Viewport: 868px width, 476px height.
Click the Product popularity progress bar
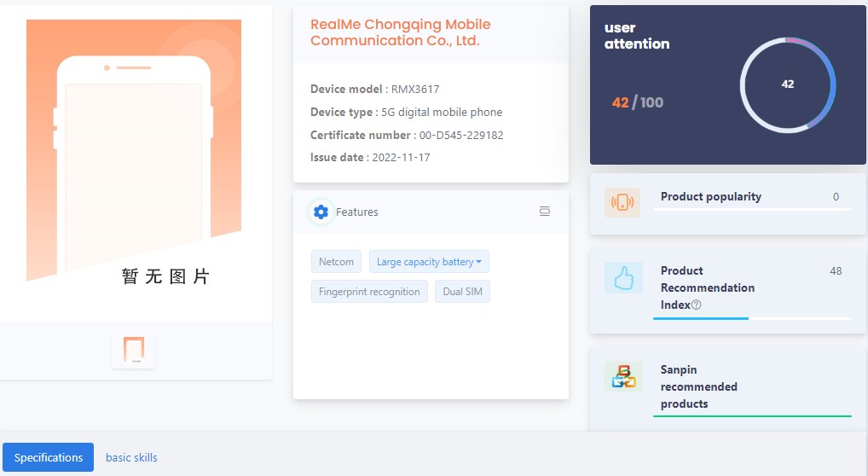tap(752, 210)
